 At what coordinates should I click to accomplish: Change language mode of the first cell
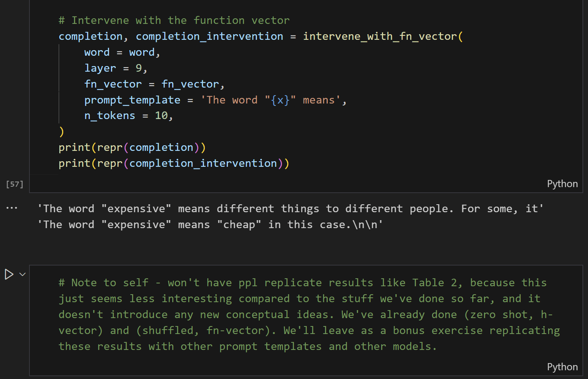coord(562,184)
